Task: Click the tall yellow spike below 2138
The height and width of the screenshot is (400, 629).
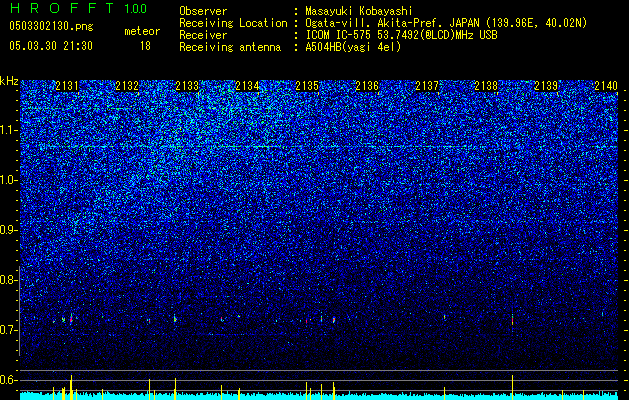Action: 513,387
